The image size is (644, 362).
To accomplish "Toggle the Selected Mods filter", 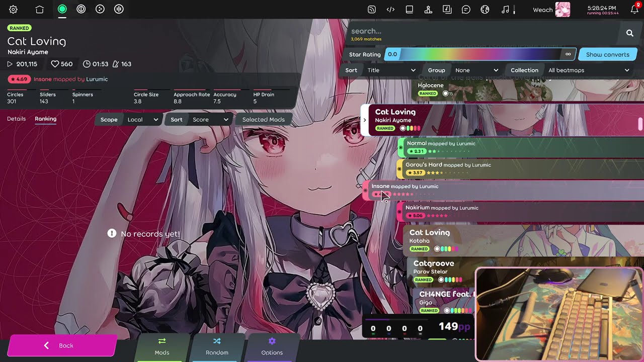I will point(263,120).
